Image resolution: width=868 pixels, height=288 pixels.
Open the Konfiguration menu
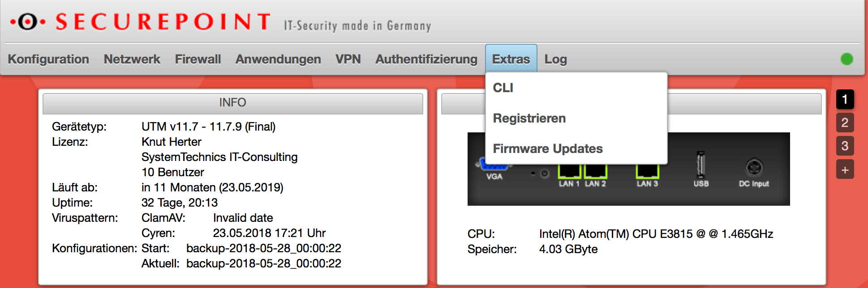[48, 59]
